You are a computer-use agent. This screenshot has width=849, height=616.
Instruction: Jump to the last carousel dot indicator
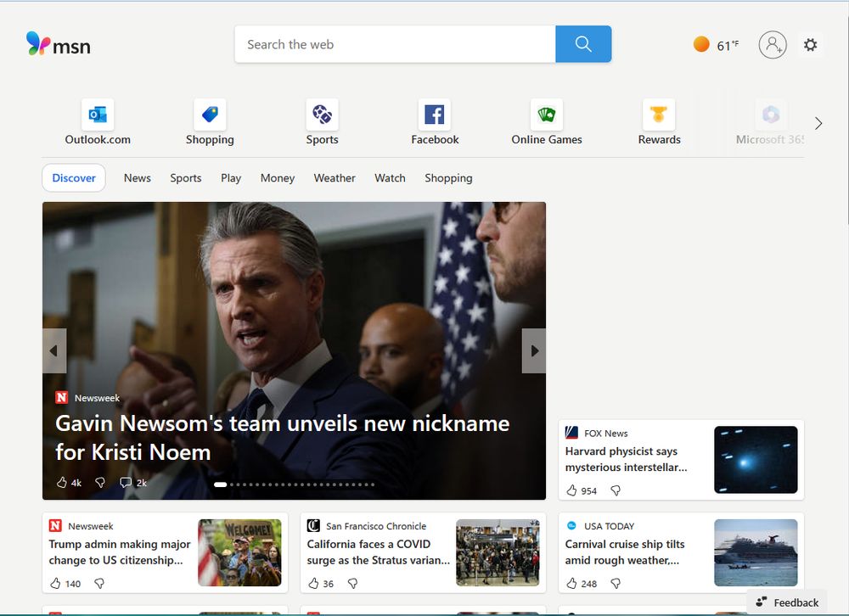pos(373,484)
